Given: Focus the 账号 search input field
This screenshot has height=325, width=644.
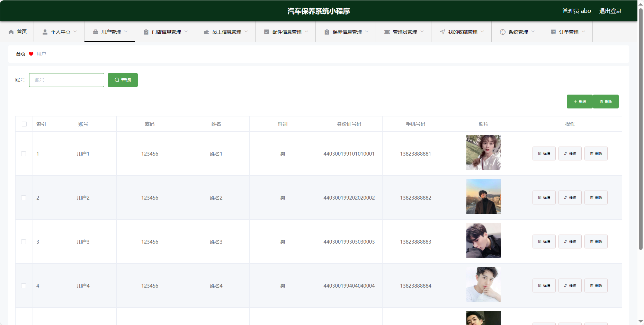Looking at the screenshot, I should tap(66, 80).
